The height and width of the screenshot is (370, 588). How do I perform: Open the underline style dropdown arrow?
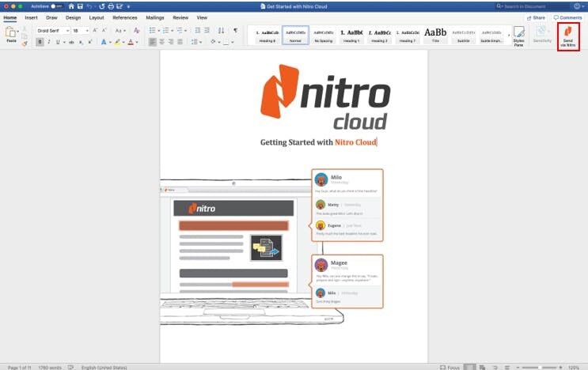click(x=64, y=43)
